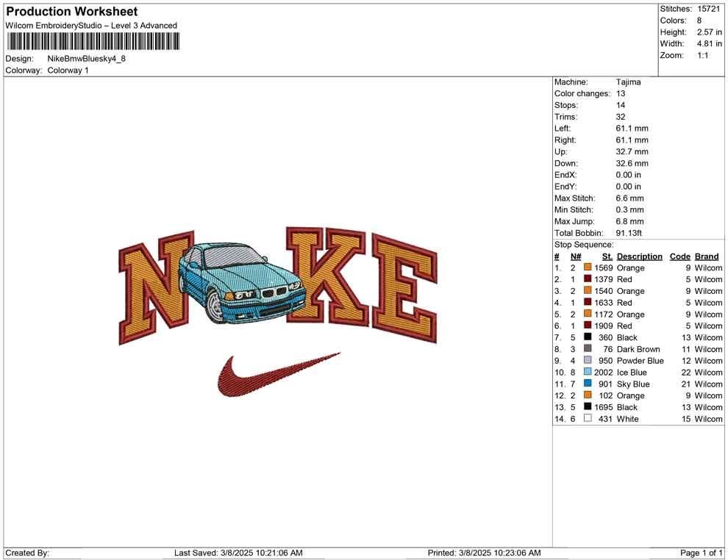Image resolution: width=728 pixels, height=560 pixels.
Task: Click the 'Left:' value '61.1 mm'
Action: point(632,128)
